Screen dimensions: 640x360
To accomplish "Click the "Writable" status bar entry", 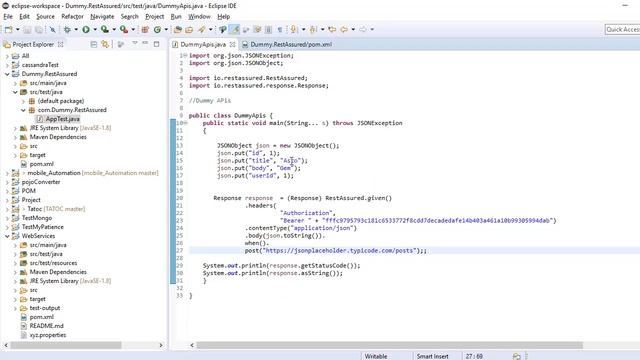I will pos(376,356).
